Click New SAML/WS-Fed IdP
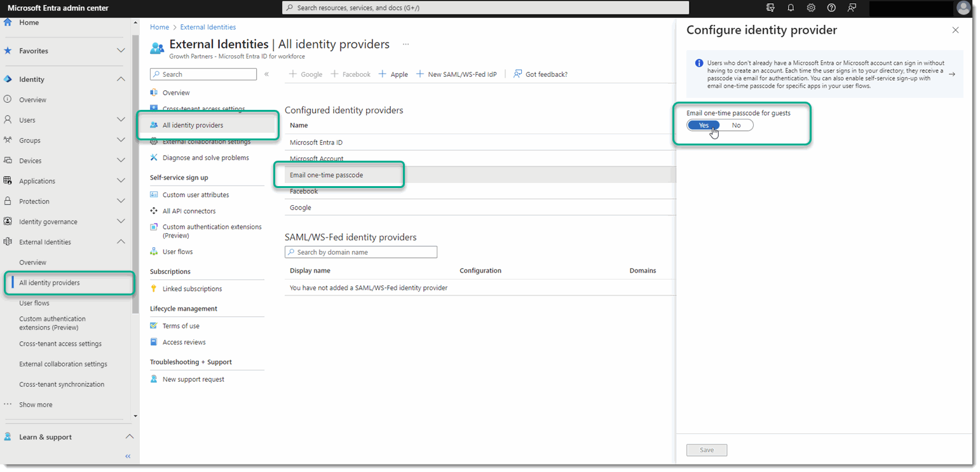Viewport: 980px width, 472px height. pyautogui.click(x=456, y=74)
